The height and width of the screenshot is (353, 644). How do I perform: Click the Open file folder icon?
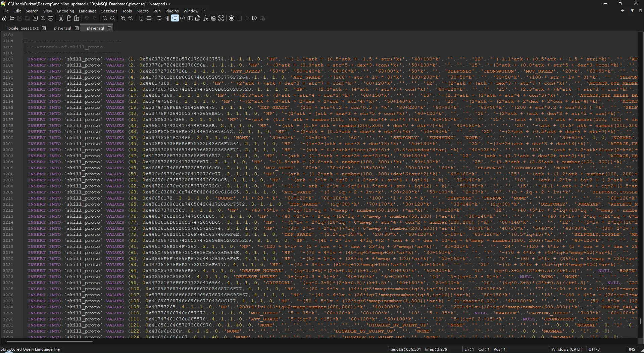click(x=12, y=18)
